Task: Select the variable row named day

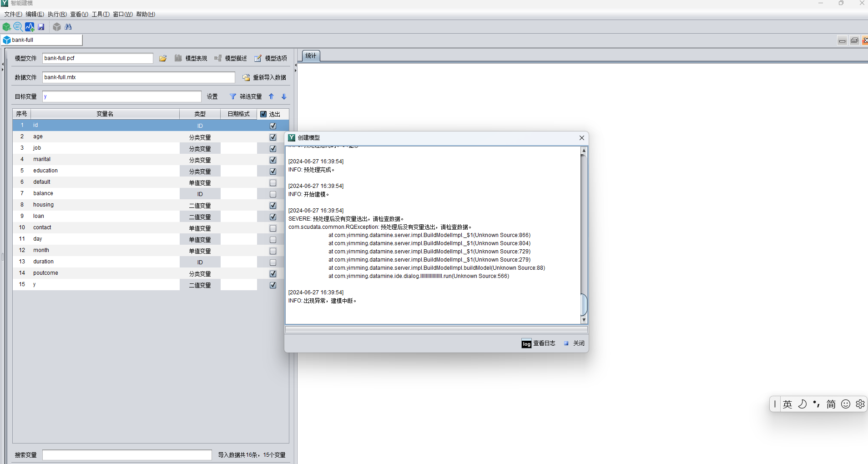Action: (x=151, y=239)
